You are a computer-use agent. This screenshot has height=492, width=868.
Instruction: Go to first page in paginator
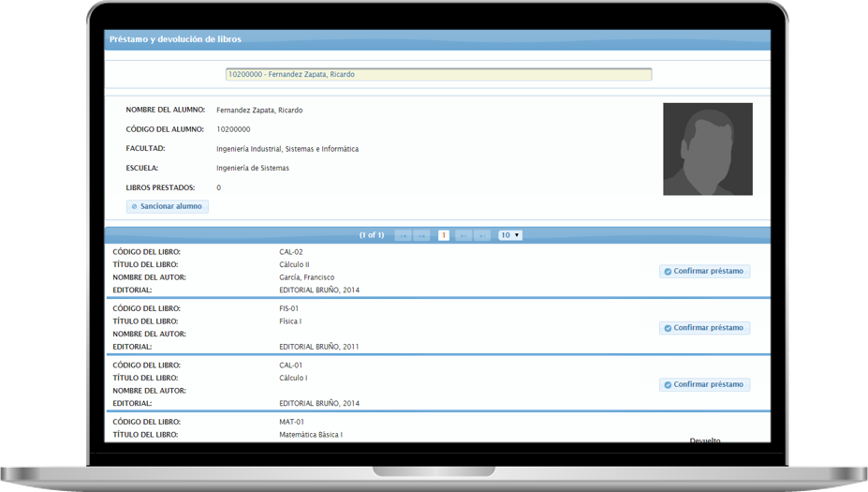click(x=403, y=235)
